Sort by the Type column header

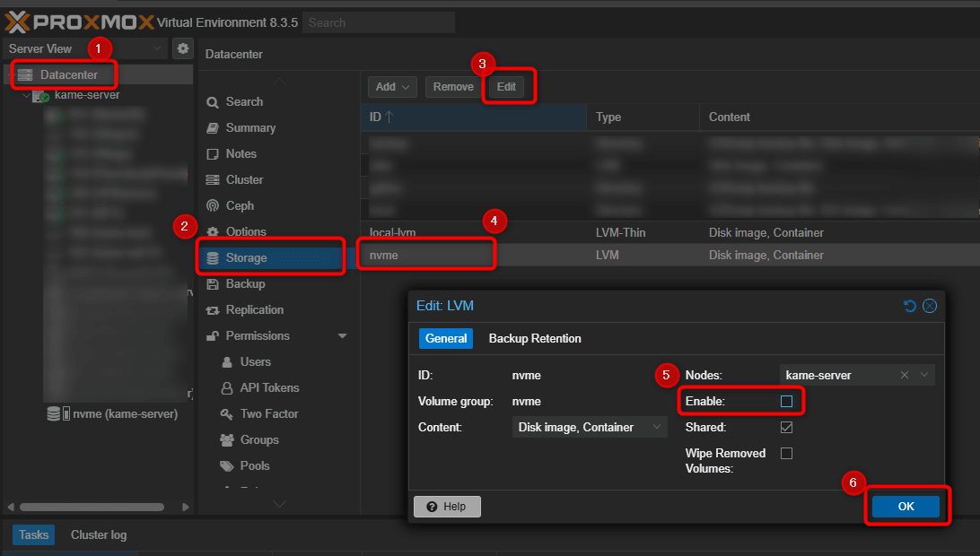[x=643, y=117]
